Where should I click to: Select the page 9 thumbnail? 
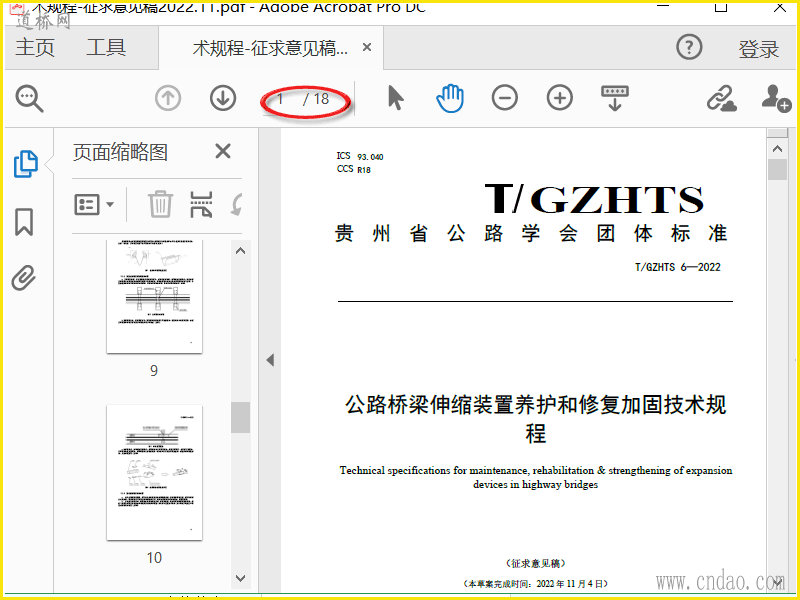tap(154, 296)
